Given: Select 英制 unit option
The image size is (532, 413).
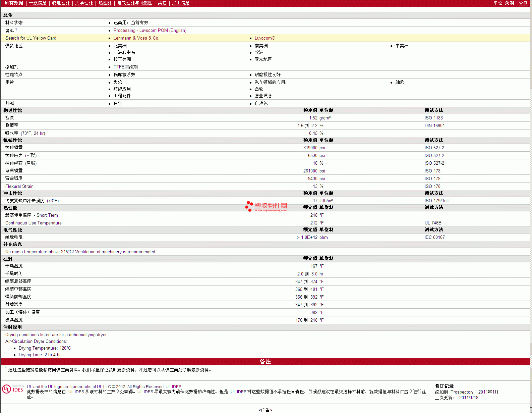Looking at the screenshot, I should pyautogui.click(x=509, y=3).
